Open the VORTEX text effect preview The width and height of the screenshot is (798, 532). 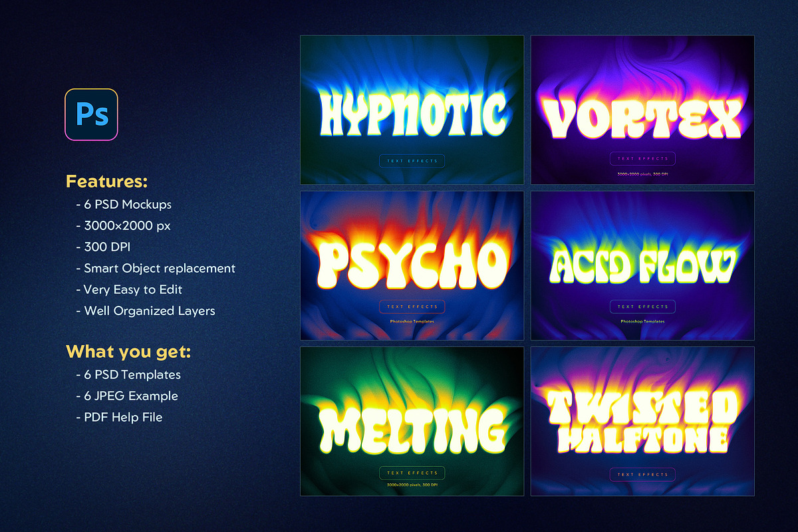pos(642,110)
